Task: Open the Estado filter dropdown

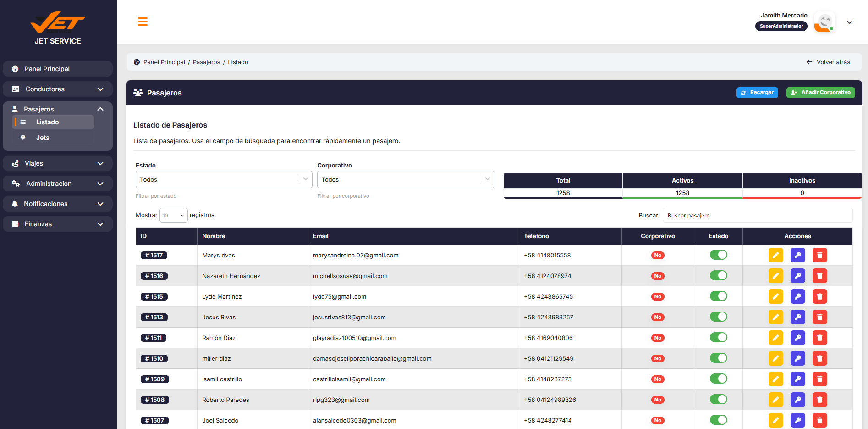Action: [x=224, y=179]
